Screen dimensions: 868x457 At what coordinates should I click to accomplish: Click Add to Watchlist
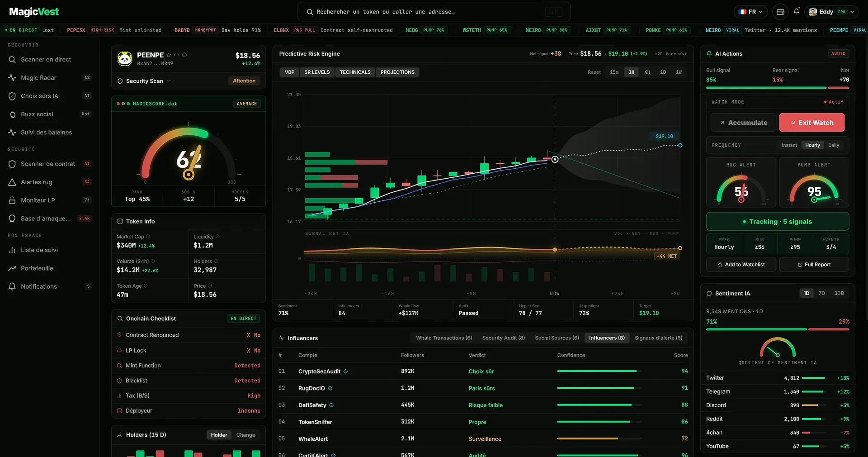741,265
